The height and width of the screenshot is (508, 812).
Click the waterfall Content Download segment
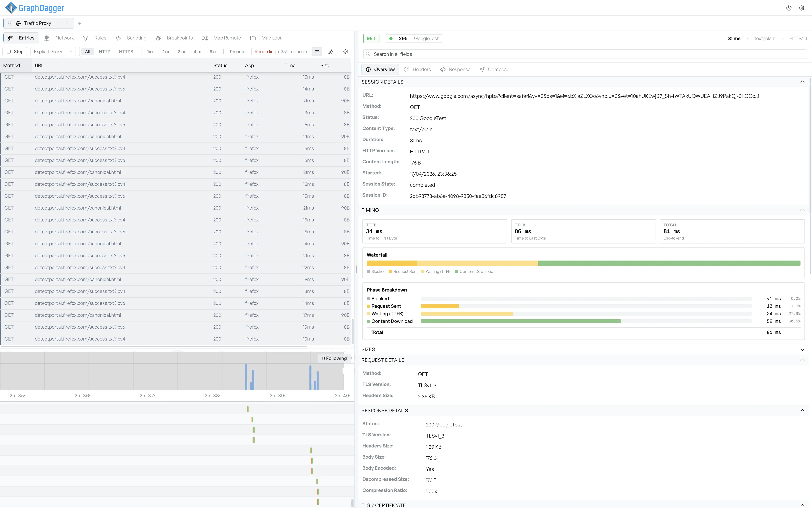coord(669,263)
